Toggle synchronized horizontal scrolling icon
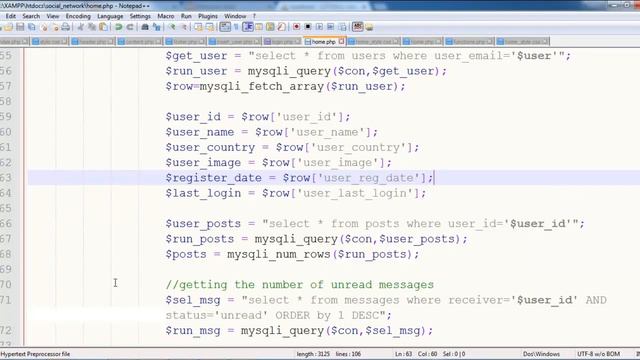This screenshot has width=640, height=360. (x=210, y=27)
